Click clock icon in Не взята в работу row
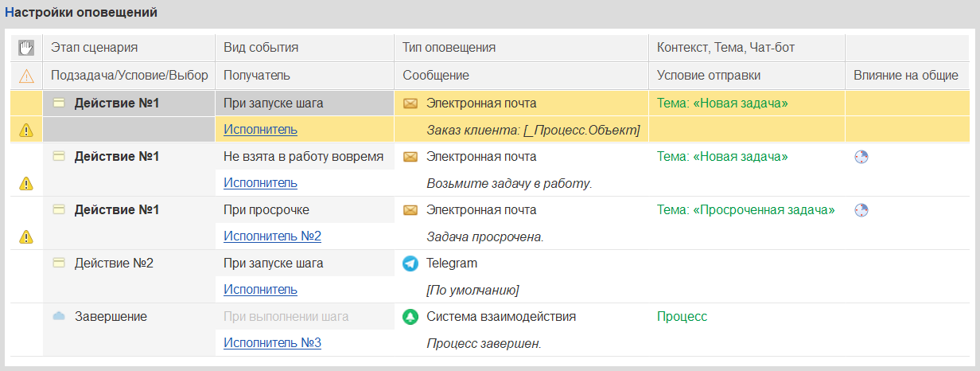Image resolution: width=980 pixels, height=371 pixels. tap(861, 157)
